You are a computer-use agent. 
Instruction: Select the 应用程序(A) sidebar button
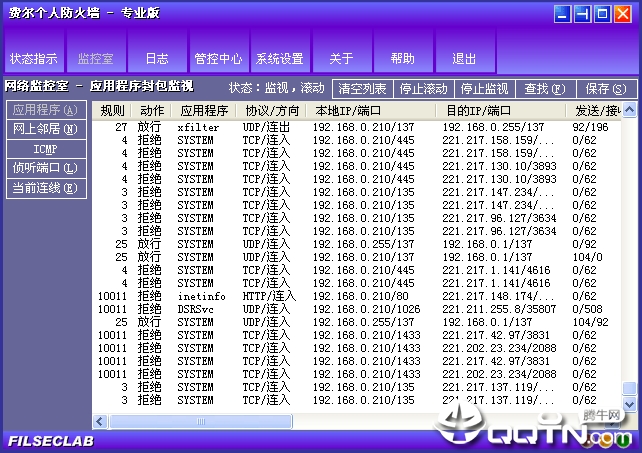(46, 110)
